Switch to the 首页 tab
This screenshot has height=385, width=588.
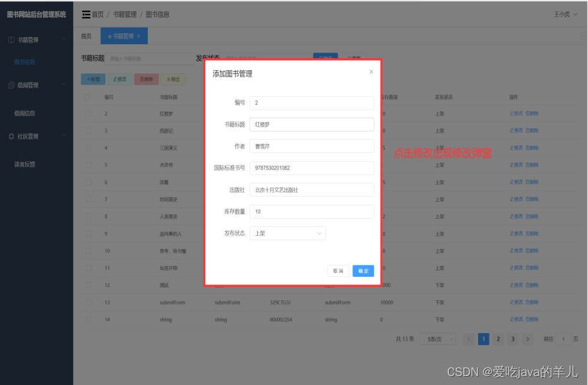86,36
